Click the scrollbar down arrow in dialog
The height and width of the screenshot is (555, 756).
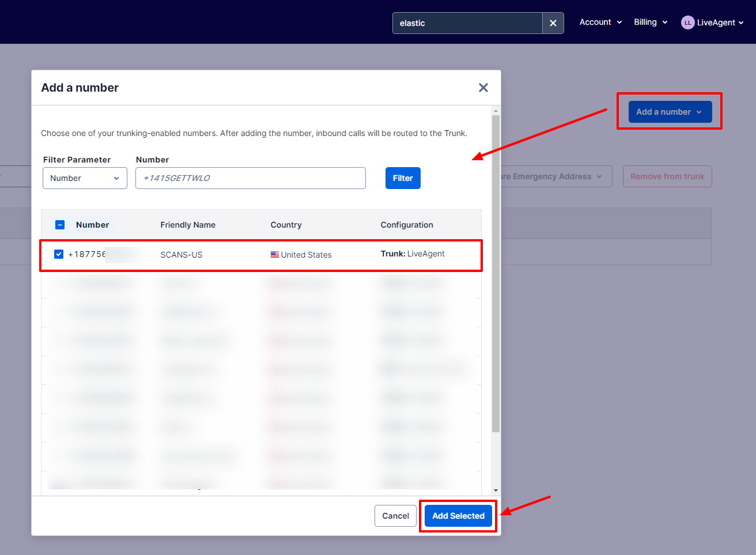[496, 490]
